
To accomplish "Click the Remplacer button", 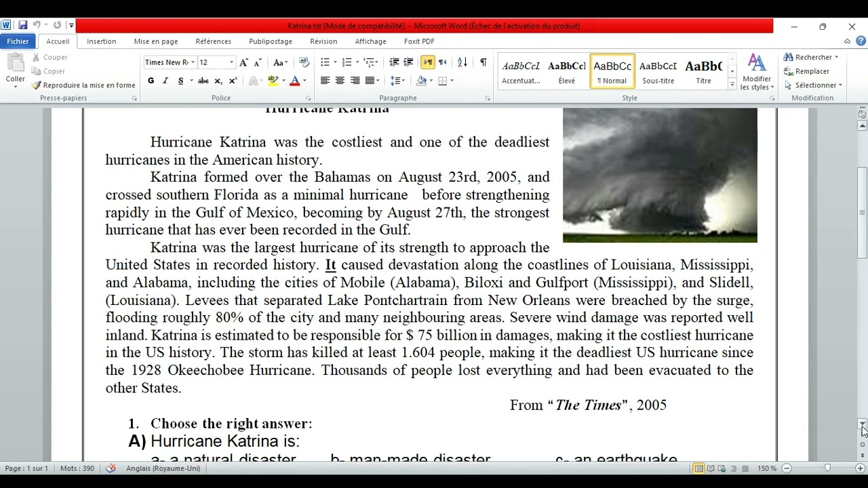I will pyautogui.click(x=806, y=71).
